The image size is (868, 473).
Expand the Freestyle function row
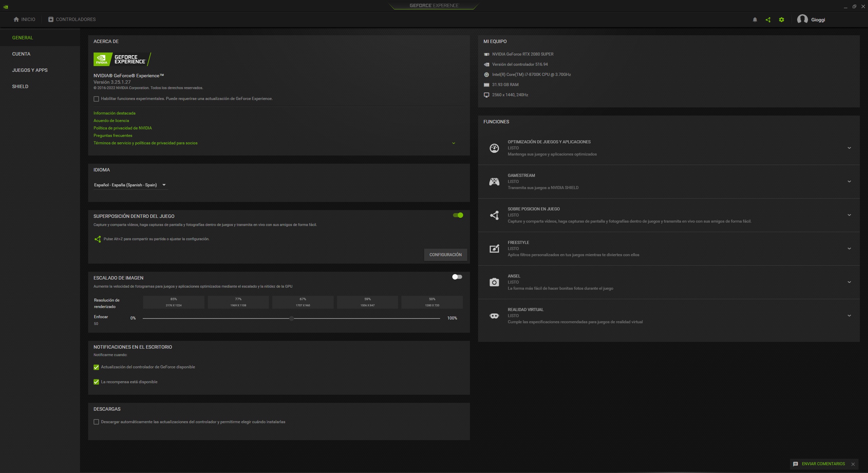(x=849, y=249)
